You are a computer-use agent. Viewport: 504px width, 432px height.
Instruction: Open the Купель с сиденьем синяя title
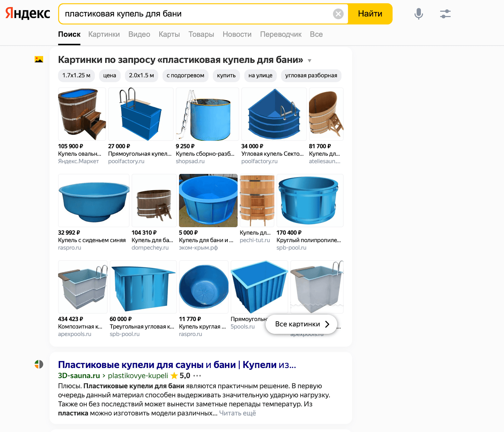[x=92, y=240]
